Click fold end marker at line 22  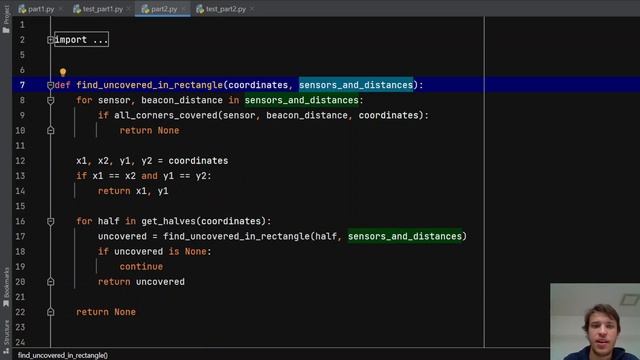(50, 312)
